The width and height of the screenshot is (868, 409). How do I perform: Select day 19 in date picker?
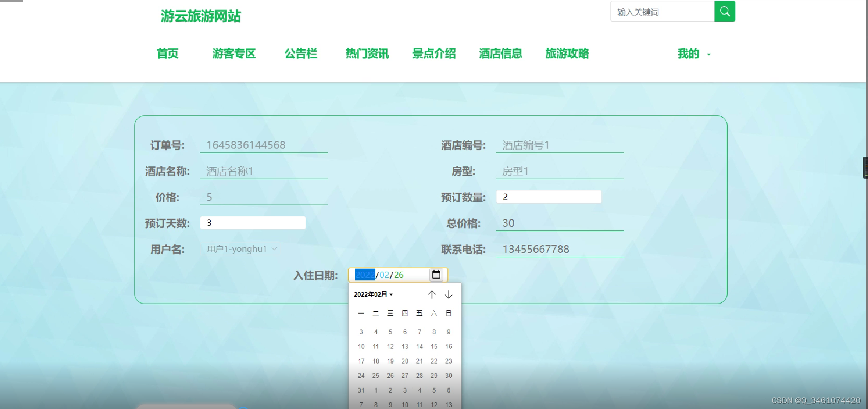[x=390, y=361]
